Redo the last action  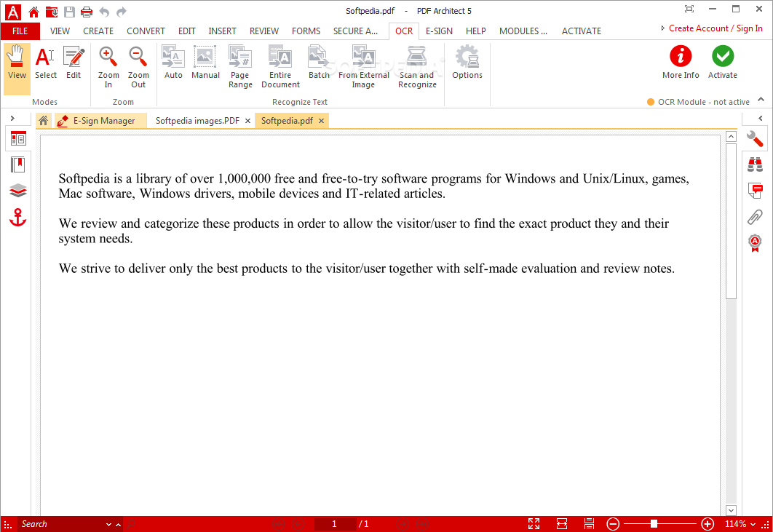tap(122, 12)
